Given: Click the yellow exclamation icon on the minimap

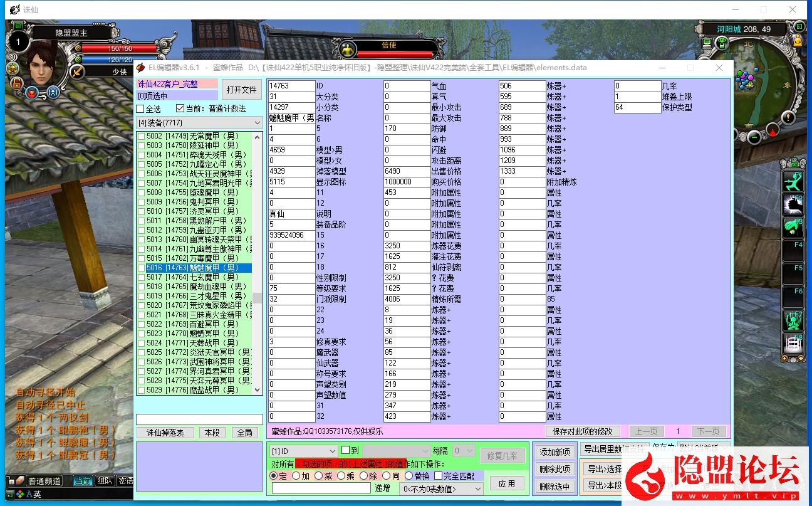Looking at the screenshot, I should (x=788, y=117).
